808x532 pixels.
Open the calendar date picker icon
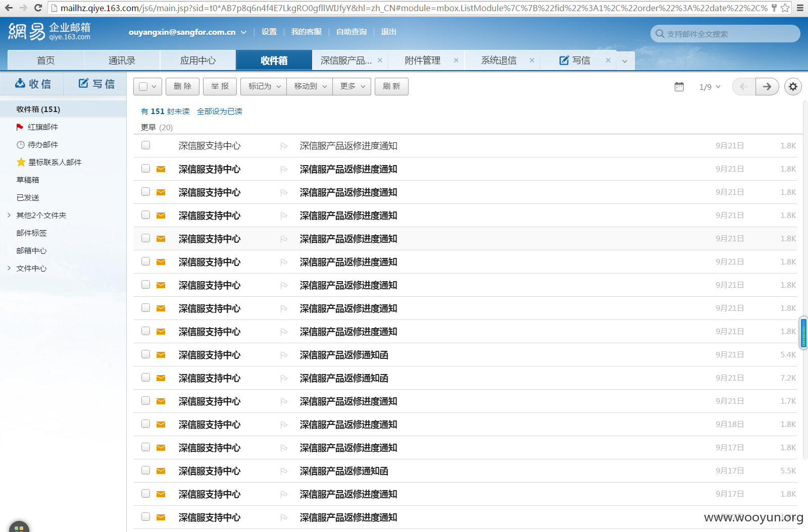[679, 87]
